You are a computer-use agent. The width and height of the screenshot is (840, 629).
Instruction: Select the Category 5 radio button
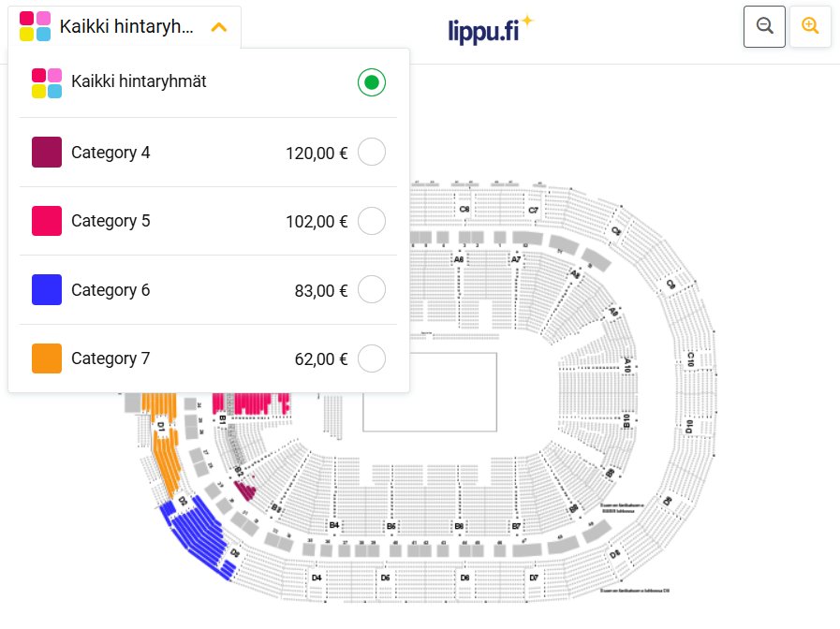[x=371, y=221]
